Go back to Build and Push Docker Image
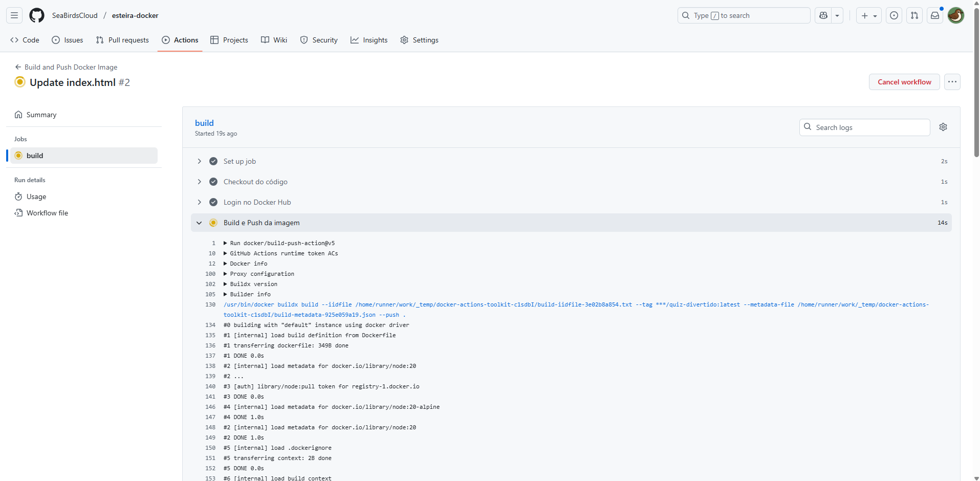Image resolution: width=980 pixels, height=481 pixels. pyautogui.click(x=66, y=67)
